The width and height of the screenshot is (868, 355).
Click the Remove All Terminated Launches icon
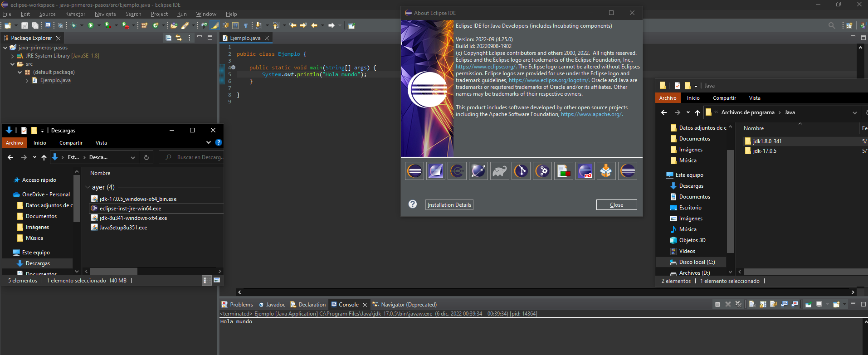tap(738, 304)
